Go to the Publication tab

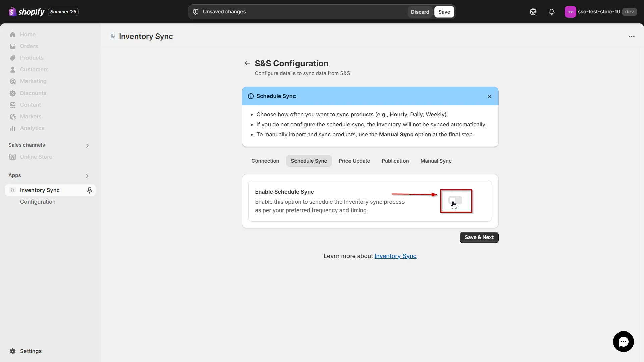point(395,161)
